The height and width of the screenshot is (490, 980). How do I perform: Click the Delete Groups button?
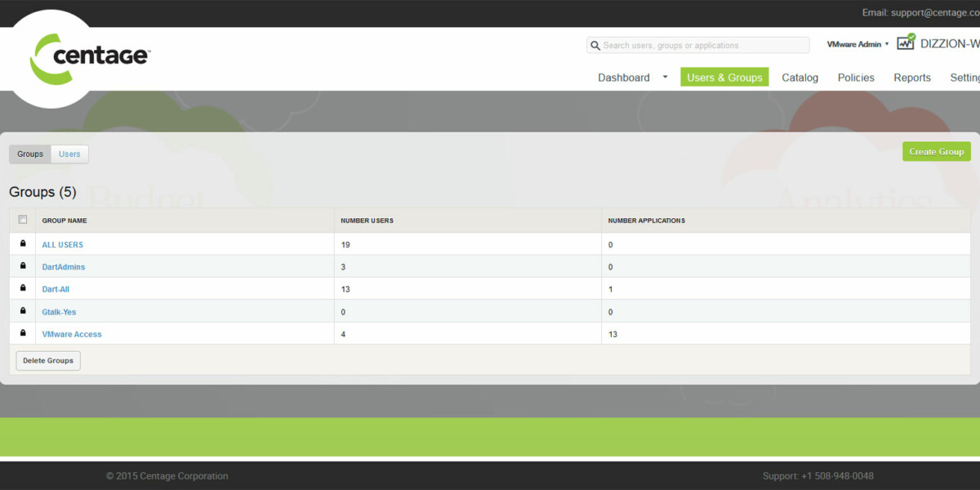(48, 361)
